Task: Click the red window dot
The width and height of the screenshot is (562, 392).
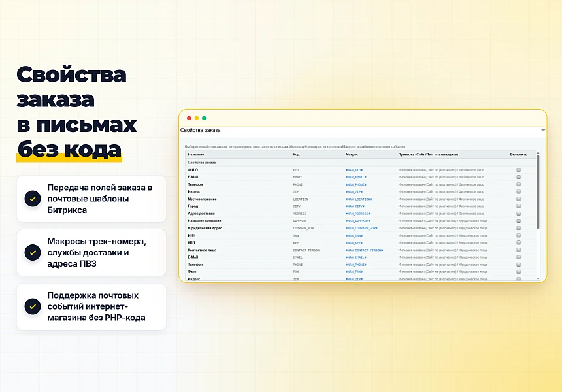Action: 189,118
